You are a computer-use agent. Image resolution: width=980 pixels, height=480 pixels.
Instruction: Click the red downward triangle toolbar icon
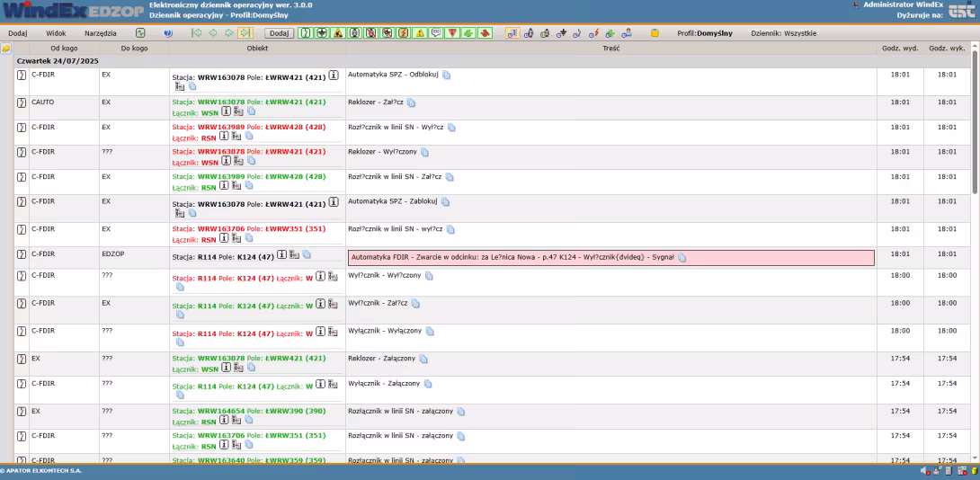[x=452, y=33]
